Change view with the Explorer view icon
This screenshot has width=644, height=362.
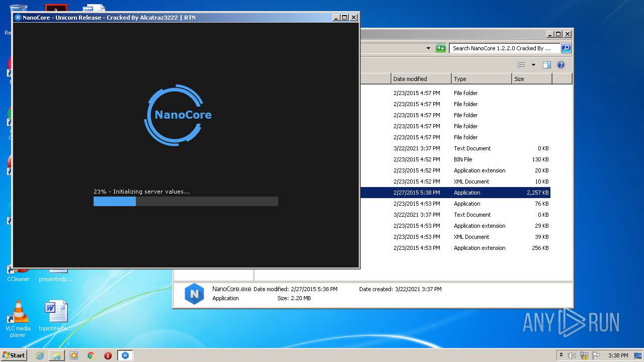(521, 65)
